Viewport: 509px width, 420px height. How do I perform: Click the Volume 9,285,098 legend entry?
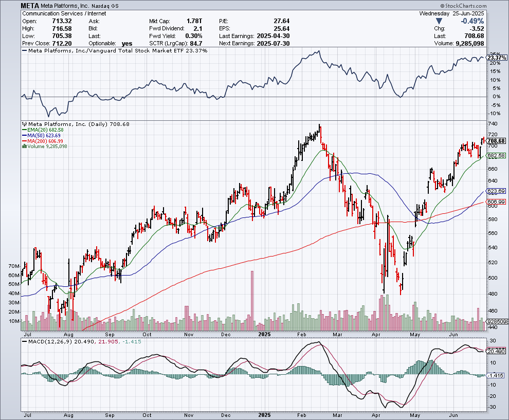click(x=44, y=147)
